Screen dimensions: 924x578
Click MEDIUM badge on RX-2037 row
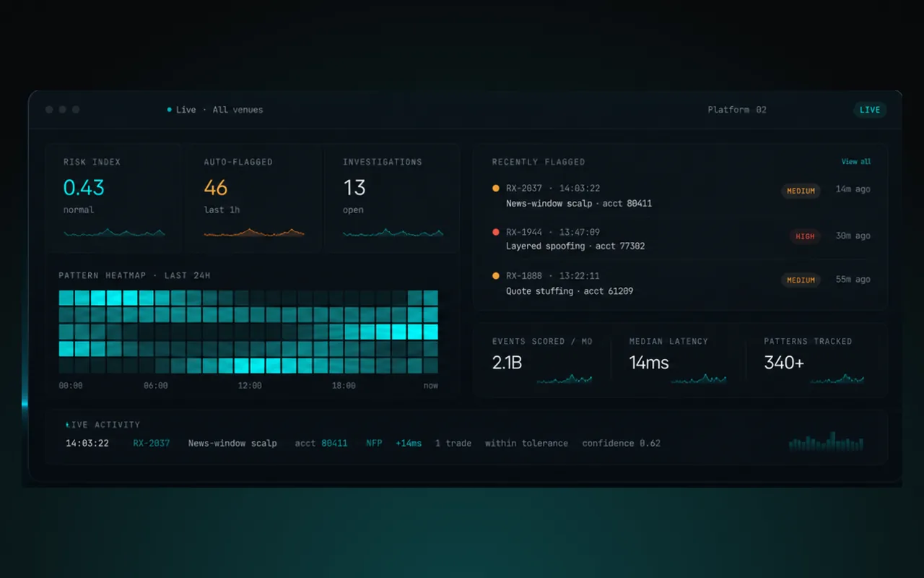click(x=801, y=191)
